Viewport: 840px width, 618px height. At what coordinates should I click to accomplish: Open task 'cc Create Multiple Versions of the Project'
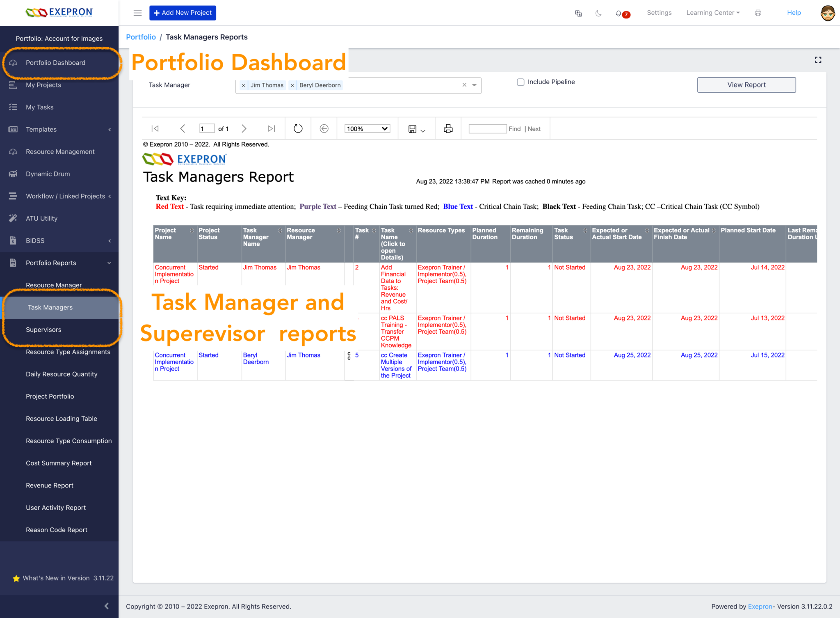pyautogui.click(x=396, y=365)
